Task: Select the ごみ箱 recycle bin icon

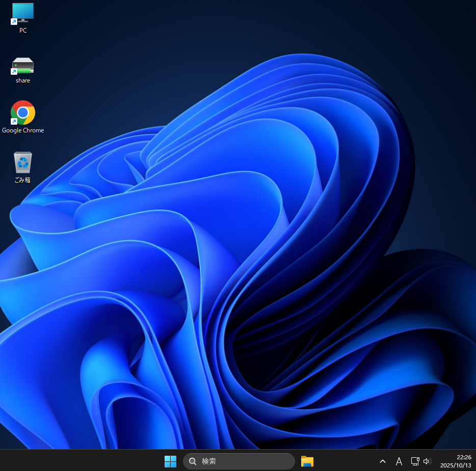Action: 22,162
